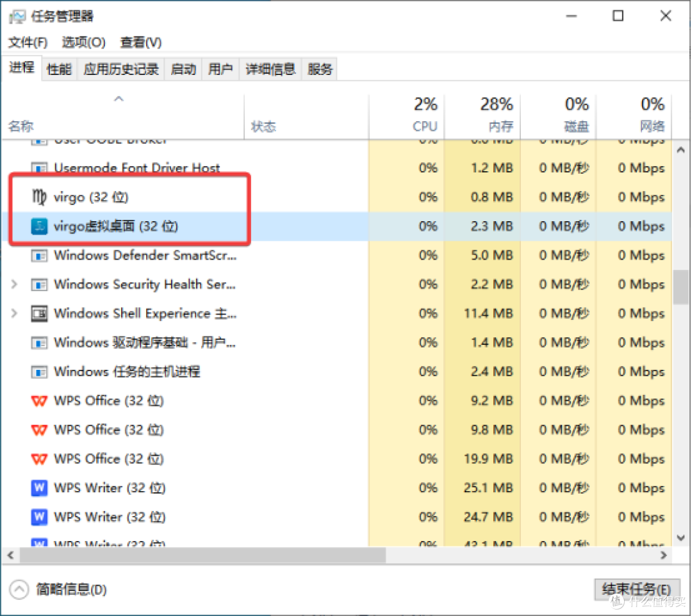
Task: Click the virgo虚拟桌面 process icon
Action: point(39,226)
